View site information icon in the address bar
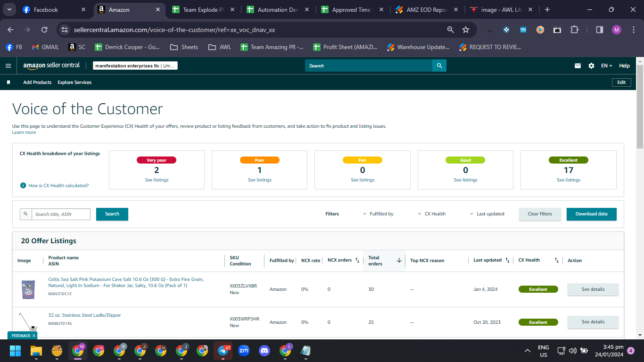 pos(65,30)
